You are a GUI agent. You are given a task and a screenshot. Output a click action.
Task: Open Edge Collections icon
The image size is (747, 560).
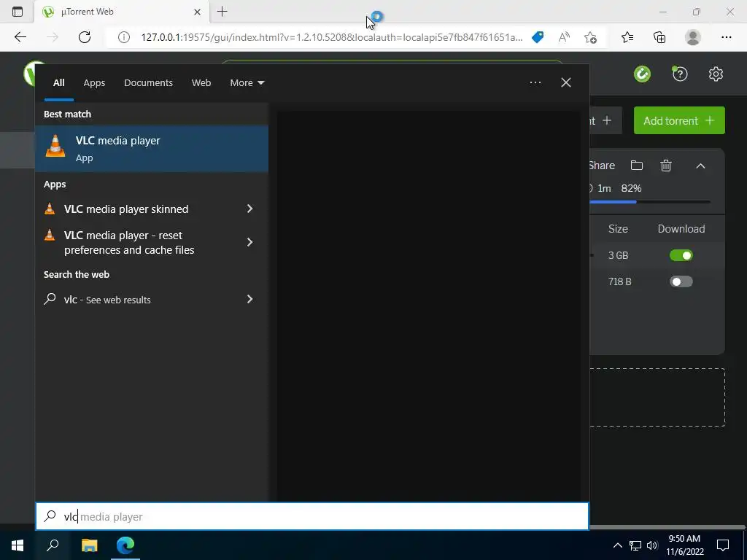tap(659, 37)
